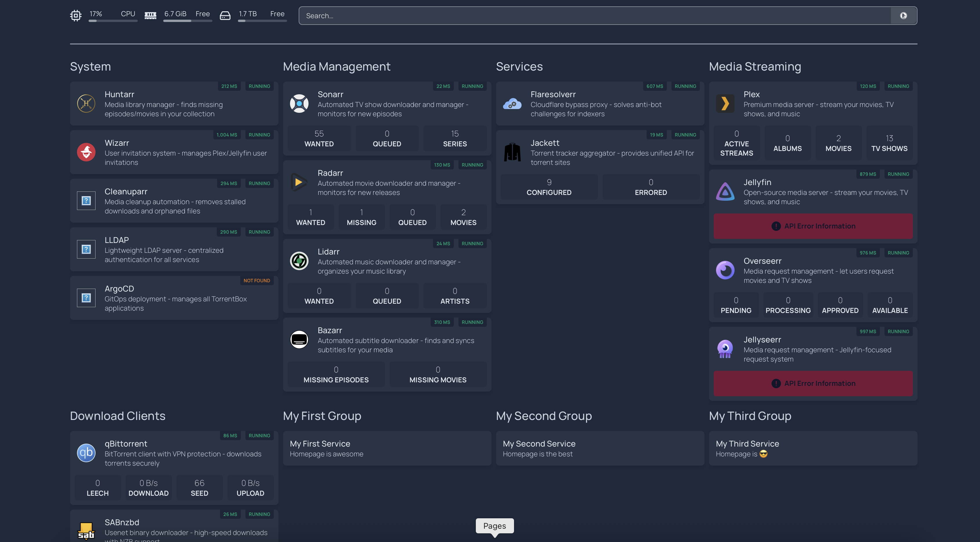
Task: Click Sonarr 55 WANTED stat block
Action: tap(319, 138)
